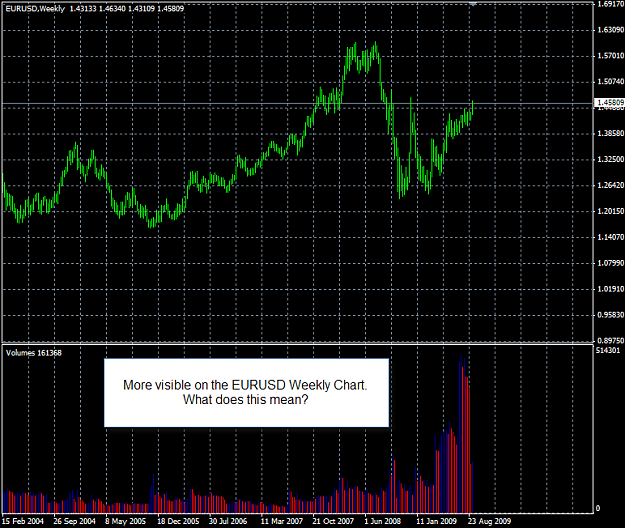This screenshot has height=528, width=625.
Task: Click the chart shift marker at top edge
Action: pos(473,4)
